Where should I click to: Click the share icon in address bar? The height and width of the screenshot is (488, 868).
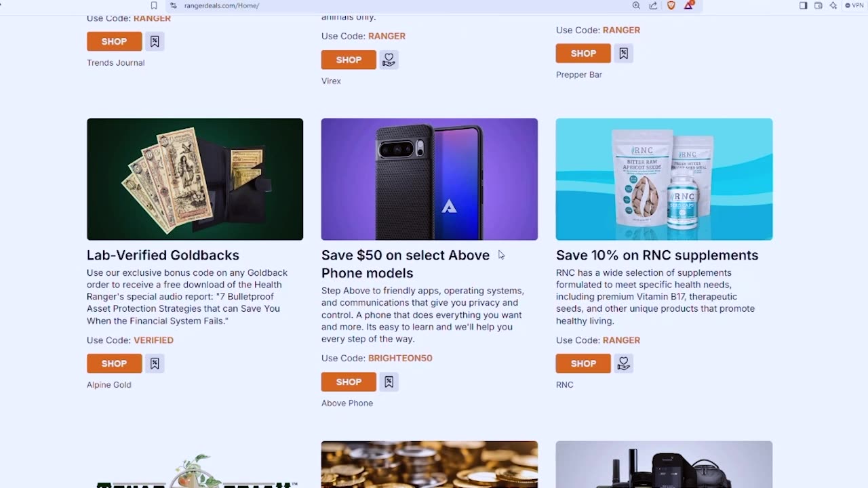[653, 5]
